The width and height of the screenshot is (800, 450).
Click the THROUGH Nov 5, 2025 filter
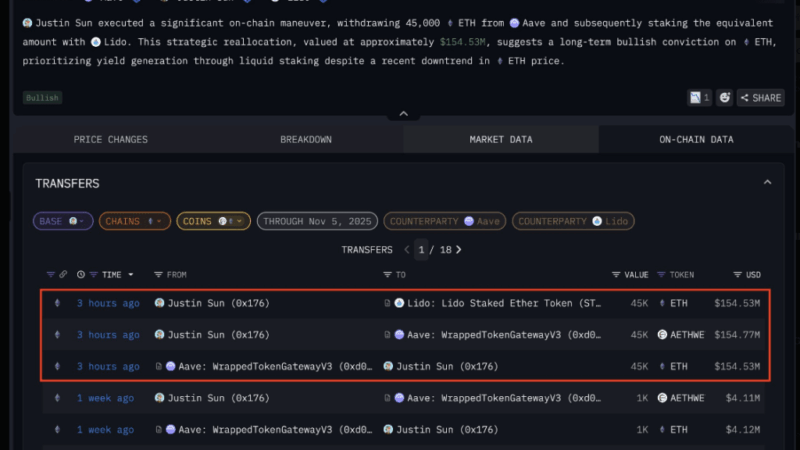pyautogui.click(x=317, y=221)
